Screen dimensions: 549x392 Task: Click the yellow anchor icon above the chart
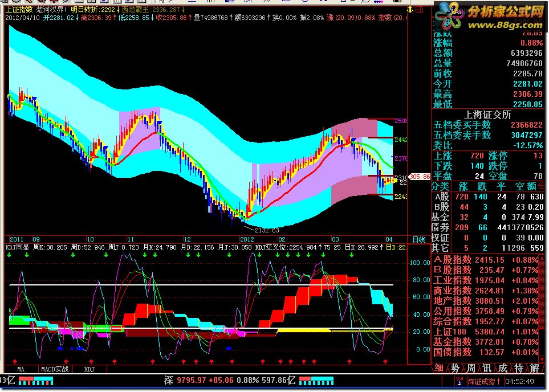pos(410,10)
